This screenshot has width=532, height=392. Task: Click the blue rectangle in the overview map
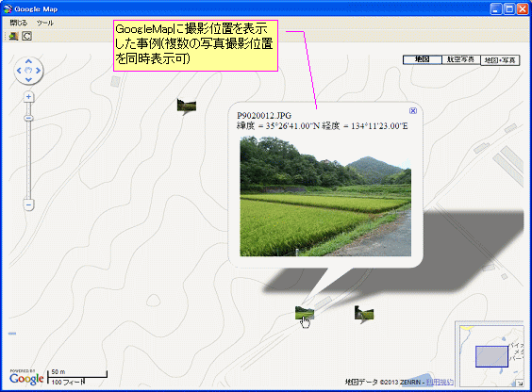pos(491,356)
